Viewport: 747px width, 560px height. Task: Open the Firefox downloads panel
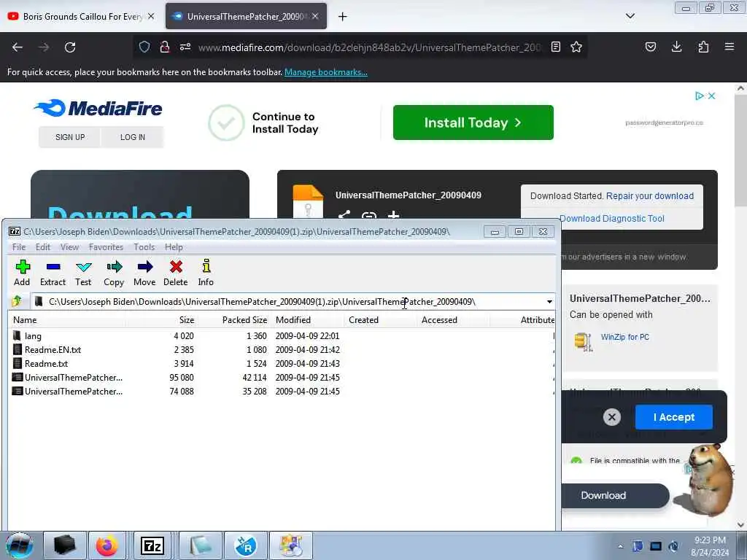click(676, 47)
